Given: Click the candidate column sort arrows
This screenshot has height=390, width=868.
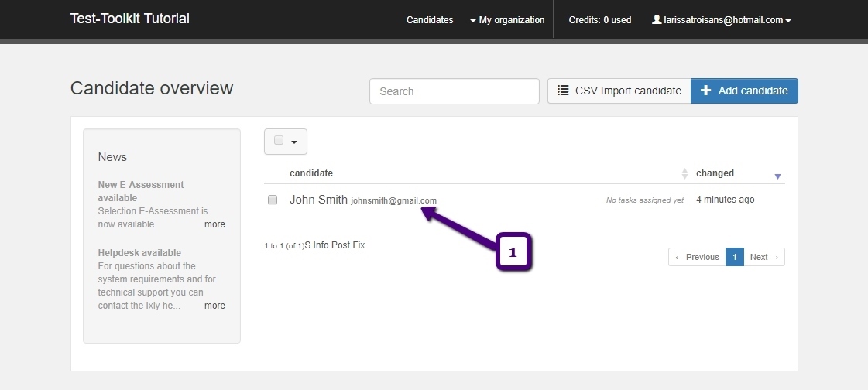Looking at the screenshot, I should tap(684, 173).
